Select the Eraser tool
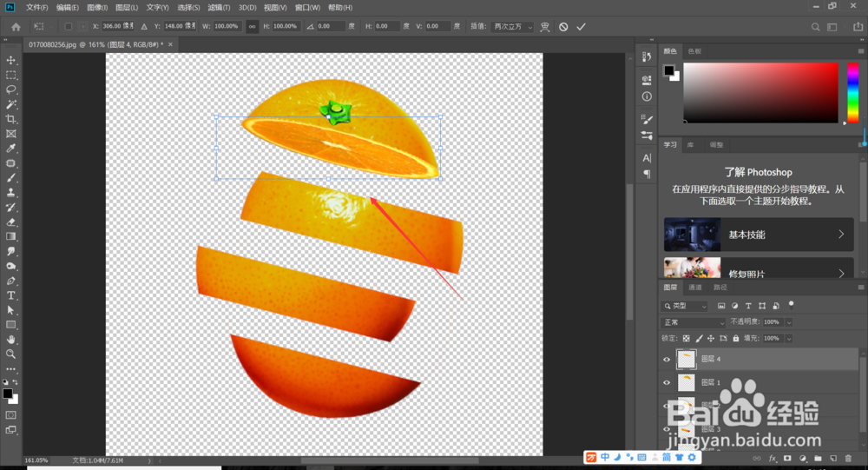868x470 pixels. (11, 222)
